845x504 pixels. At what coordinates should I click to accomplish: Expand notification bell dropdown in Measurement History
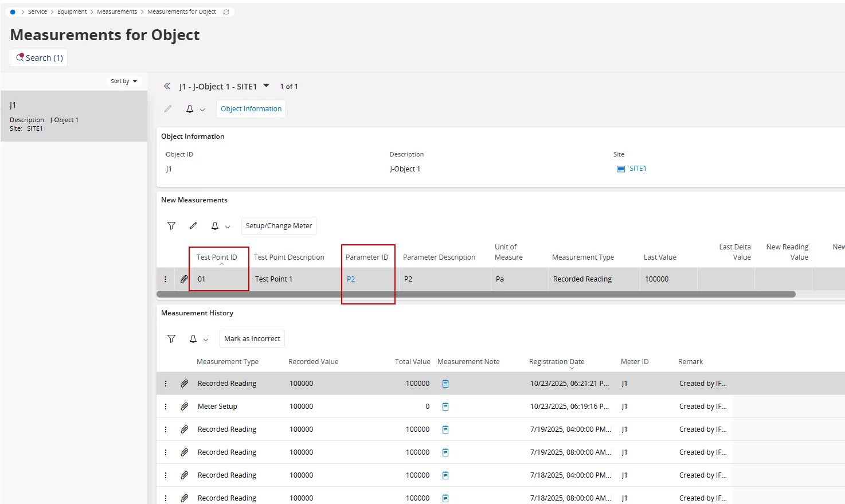(x=206, y=339)
